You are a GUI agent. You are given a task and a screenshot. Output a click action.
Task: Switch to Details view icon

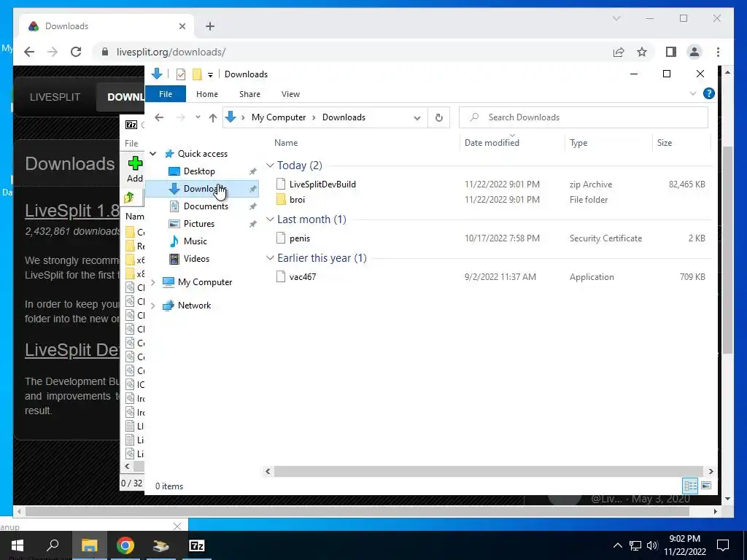(x=690, y=485)
